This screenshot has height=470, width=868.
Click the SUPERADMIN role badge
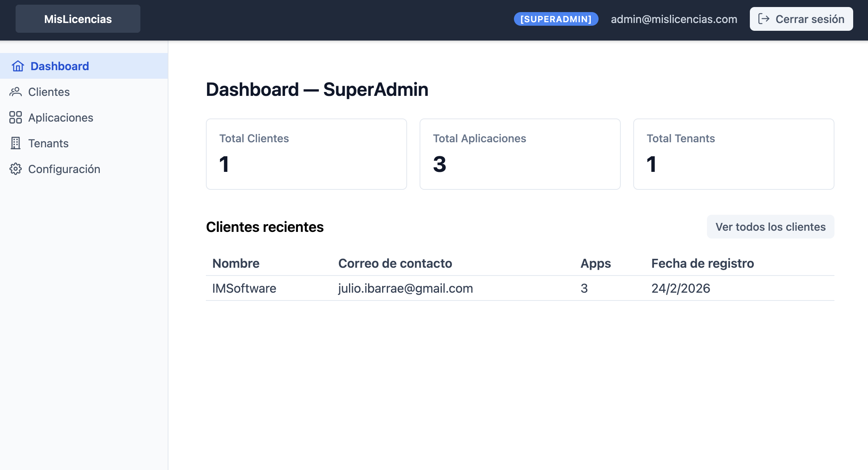pyautogui.click(x=556, y=19)
